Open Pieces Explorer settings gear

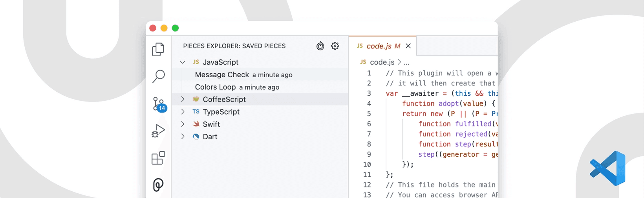(335, 46)
